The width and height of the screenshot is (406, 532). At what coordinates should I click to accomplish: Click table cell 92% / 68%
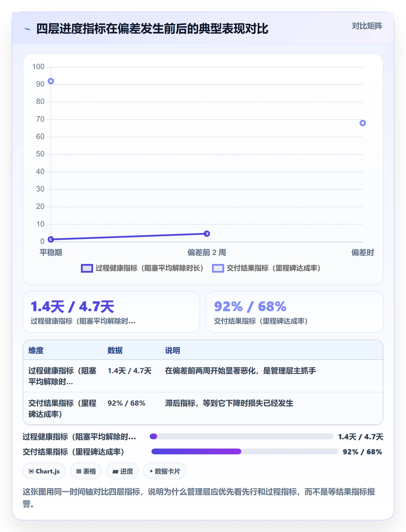tap(126, 403)
